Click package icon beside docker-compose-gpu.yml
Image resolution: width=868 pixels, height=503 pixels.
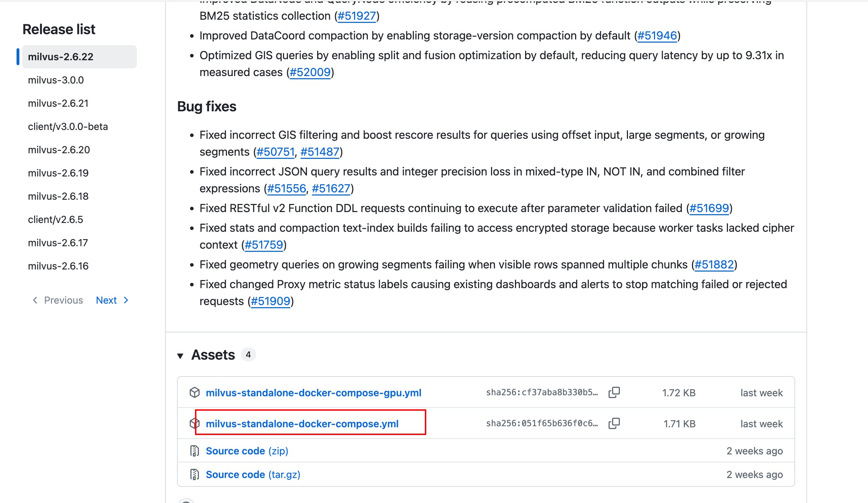click(195, 392)
